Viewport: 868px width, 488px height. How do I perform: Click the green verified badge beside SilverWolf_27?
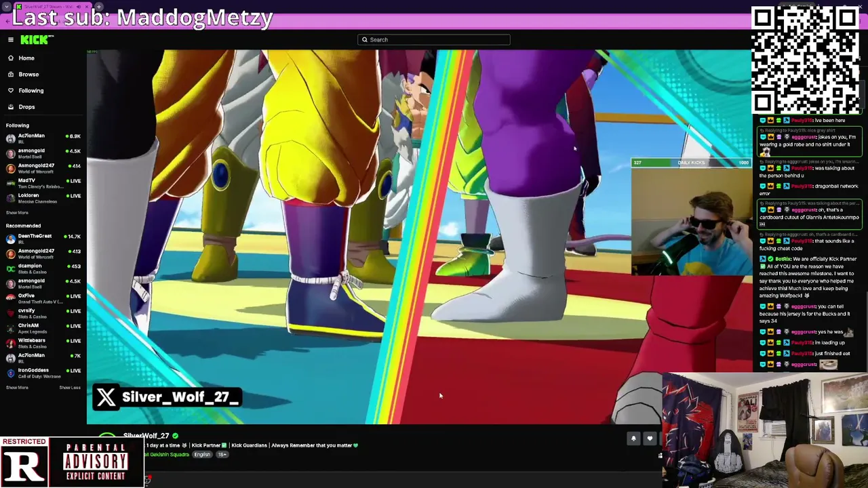176,436
